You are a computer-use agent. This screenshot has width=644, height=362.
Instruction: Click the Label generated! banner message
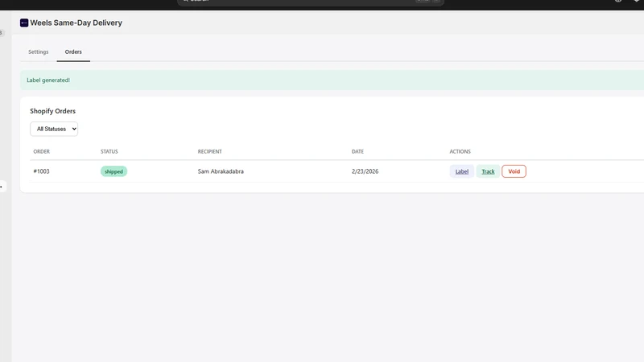click(x=48, y=80)
